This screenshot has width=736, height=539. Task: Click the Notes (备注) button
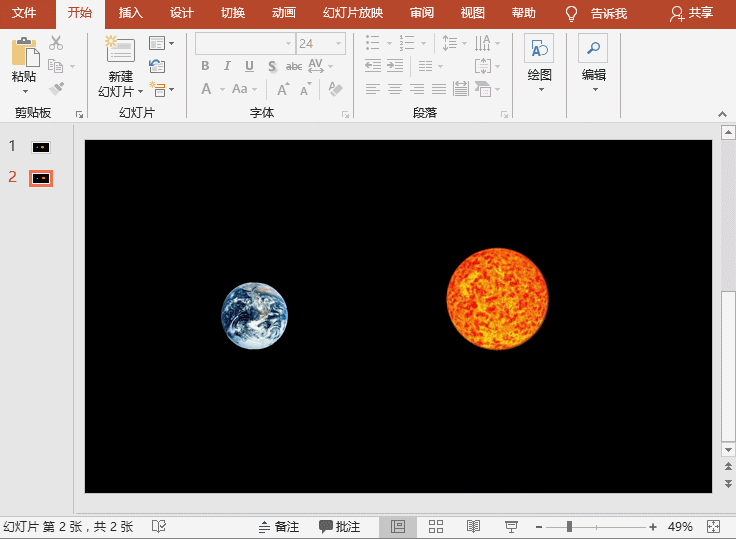coord(279,527)
